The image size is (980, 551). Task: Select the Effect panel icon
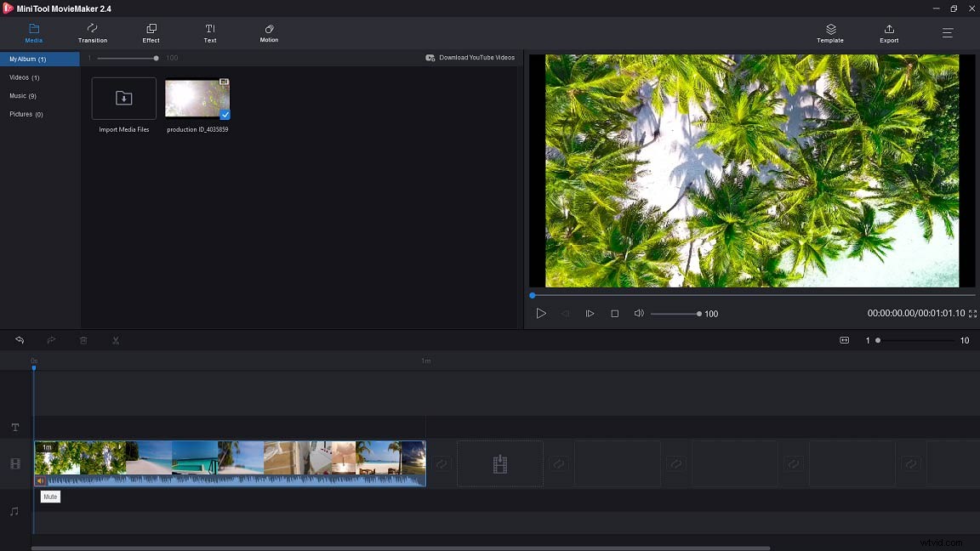(151, 33)
